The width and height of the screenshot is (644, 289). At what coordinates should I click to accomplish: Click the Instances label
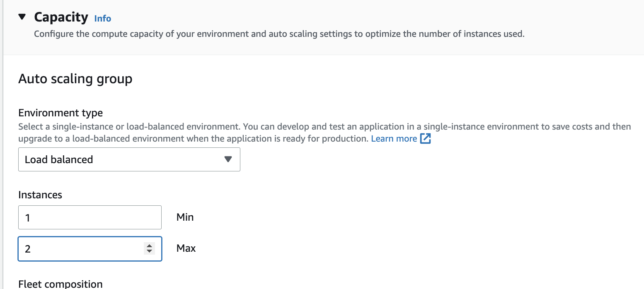(x=40, y=195)
